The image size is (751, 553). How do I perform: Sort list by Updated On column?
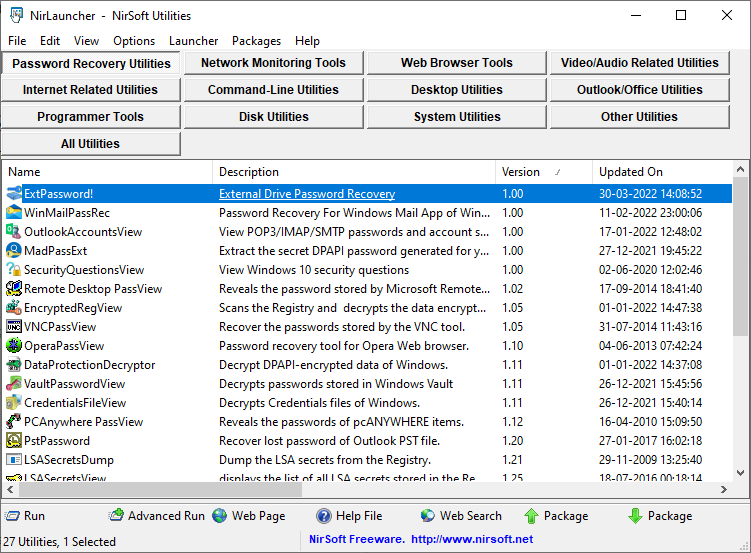pos(660,172)
